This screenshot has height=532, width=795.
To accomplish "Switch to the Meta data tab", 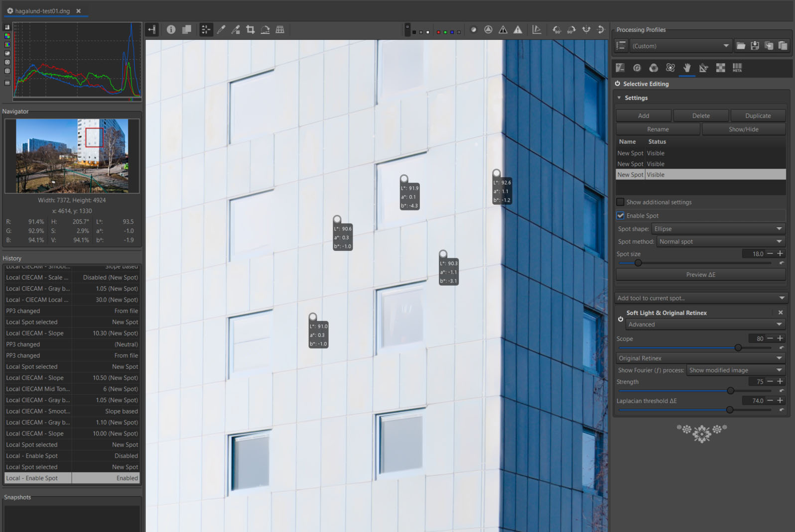I will tap(737, 68).
